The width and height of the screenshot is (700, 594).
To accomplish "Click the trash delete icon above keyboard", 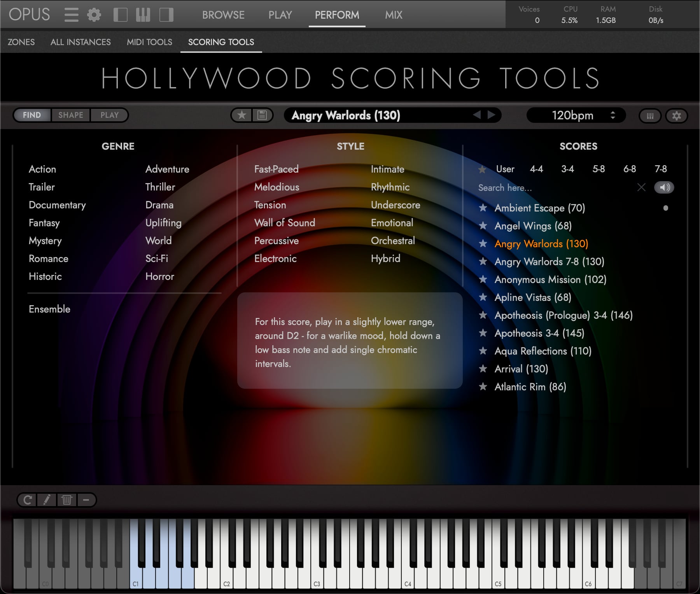I will click(67, 500).
